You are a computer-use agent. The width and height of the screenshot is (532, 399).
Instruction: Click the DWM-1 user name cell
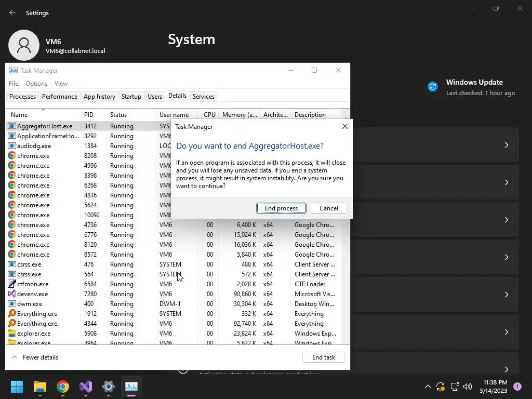(170, 303)
